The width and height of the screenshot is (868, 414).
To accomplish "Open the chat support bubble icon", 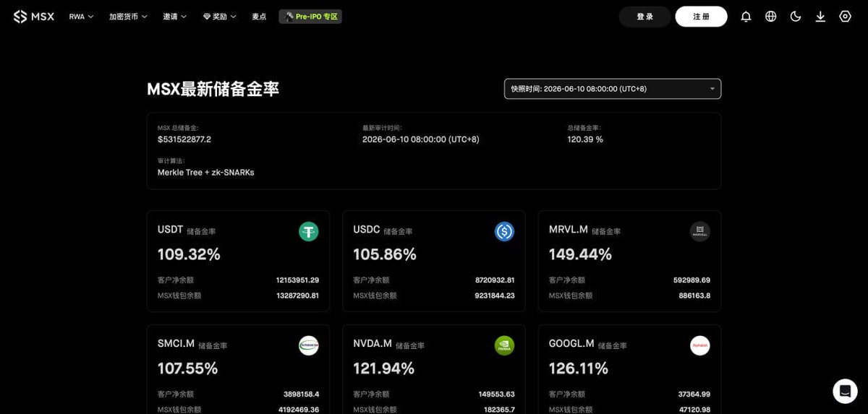I will [845, 391].
